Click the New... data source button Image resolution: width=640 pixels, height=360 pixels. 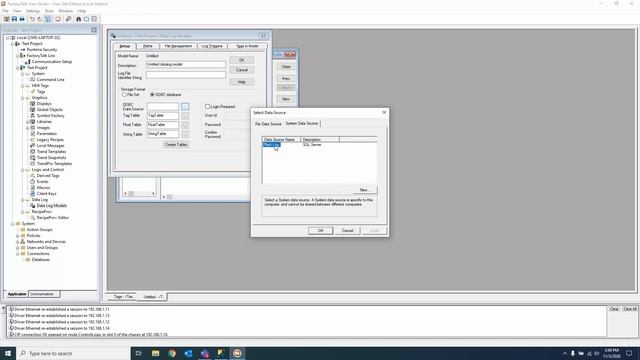point(364,190)
